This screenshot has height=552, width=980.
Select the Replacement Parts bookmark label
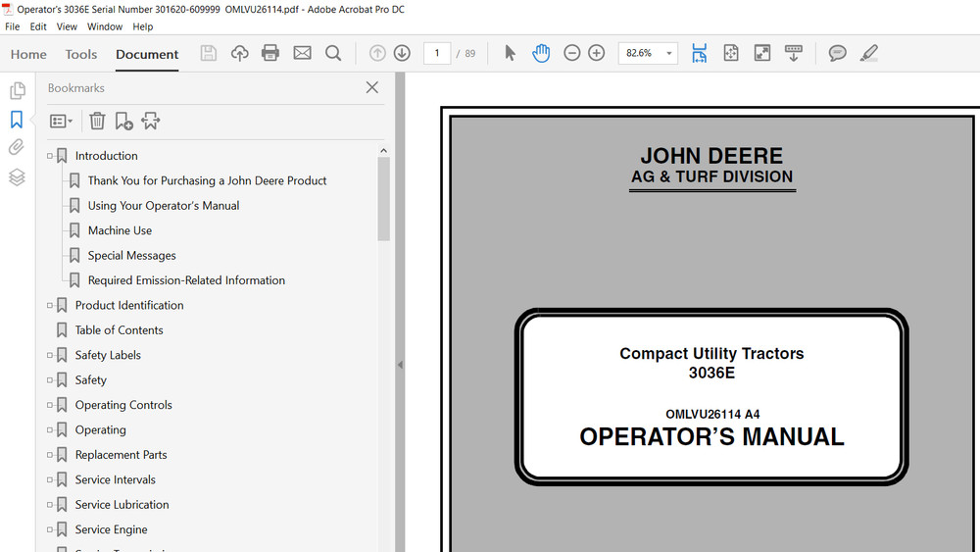tap(121, 455)
